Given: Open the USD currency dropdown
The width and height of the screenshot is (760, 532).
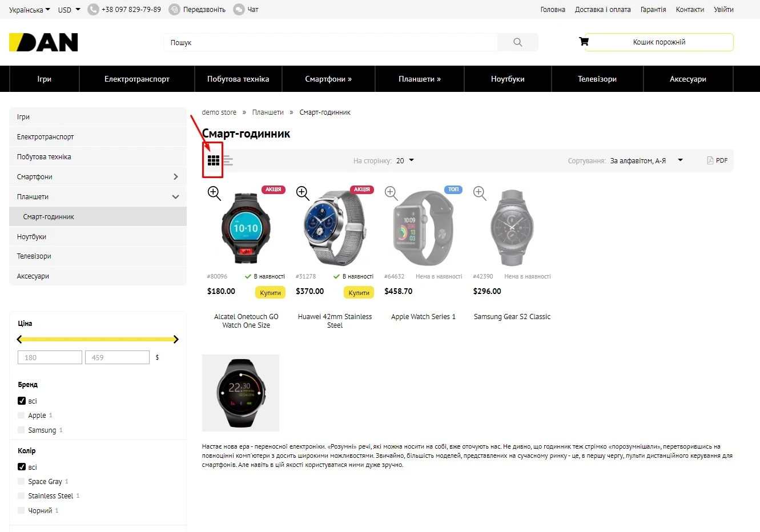Looking at the screenshot, I should pos(69,10).
